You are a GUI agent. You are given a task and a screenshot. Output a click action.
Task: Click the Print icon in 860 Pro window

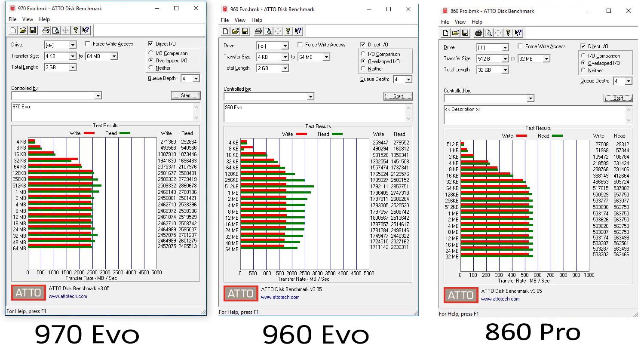point(478,33)
